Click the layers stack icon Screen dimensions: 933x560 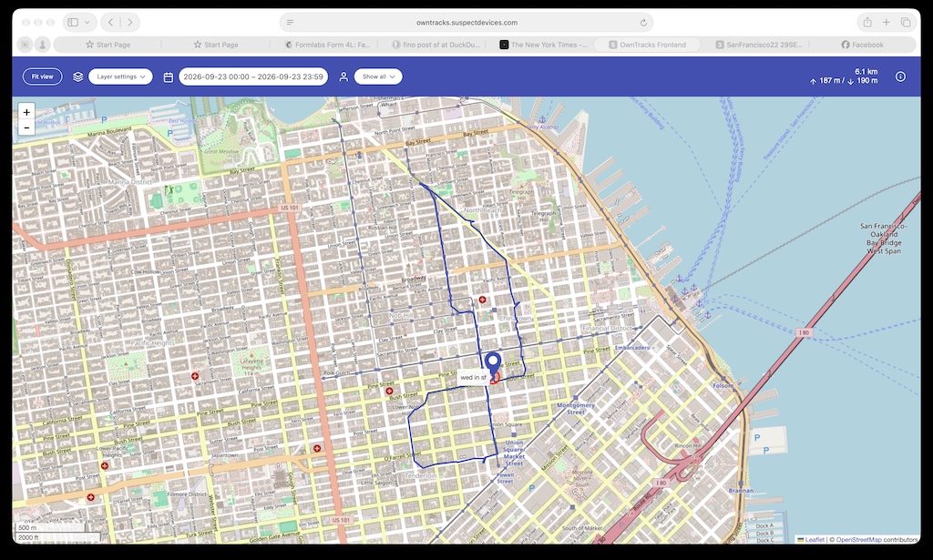point(78,76)
